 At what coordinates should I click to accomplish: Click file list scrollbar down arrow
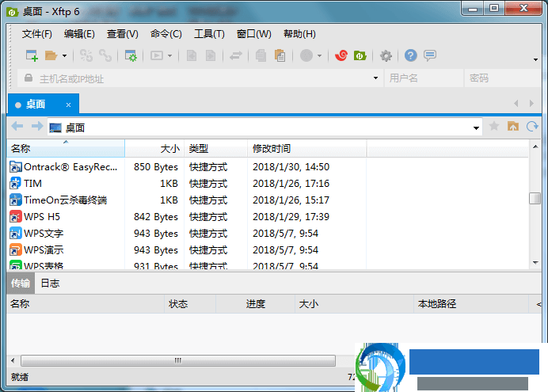(x=535, y=262)
